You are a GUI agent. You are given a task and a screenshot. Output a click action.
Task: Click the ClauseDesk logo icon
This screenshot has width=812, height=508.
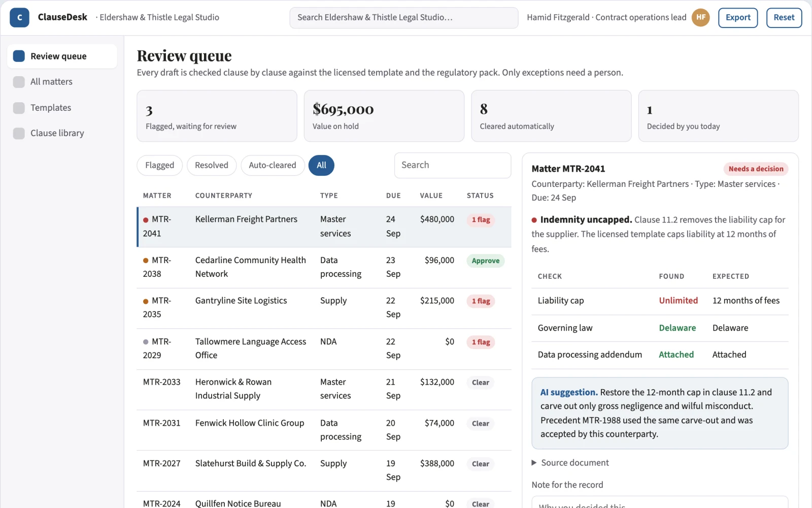[x=19, y=17]
